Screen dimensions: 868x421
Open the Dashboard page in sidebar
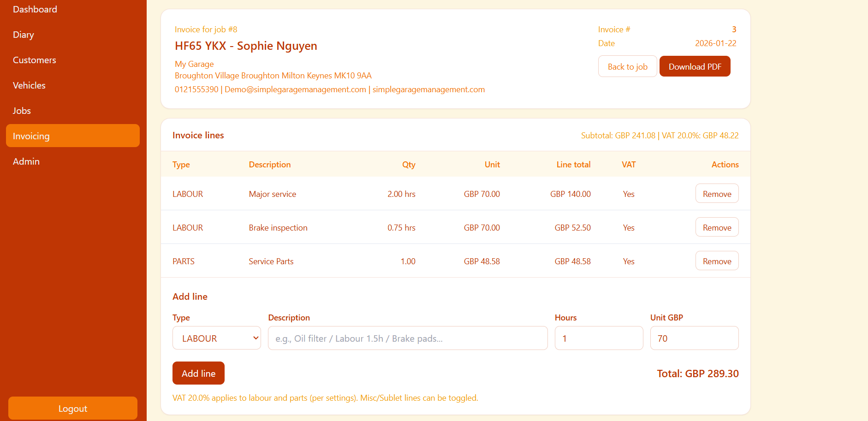tap(35, 9)
